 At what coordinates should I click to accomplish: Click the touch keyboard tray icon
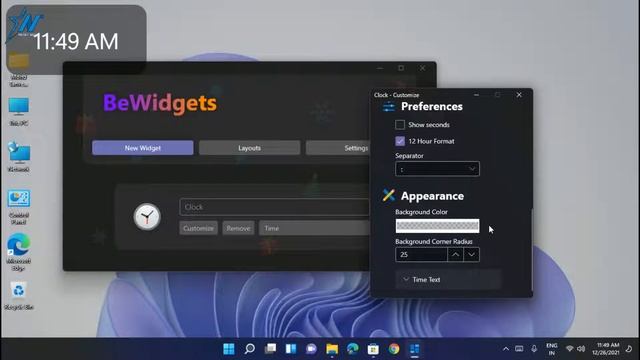(519, 349)
